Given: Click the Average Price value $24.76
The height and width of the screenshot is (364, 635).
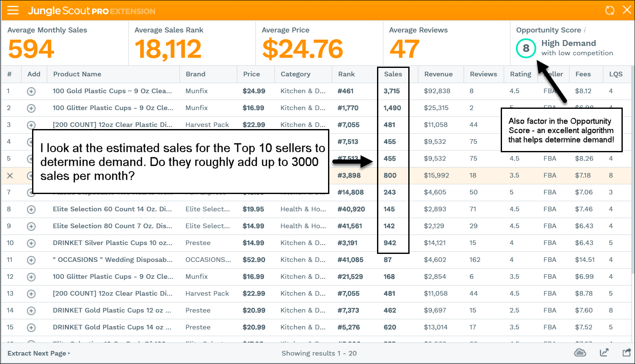Looking at the screenshot, I should click(303, 49).
